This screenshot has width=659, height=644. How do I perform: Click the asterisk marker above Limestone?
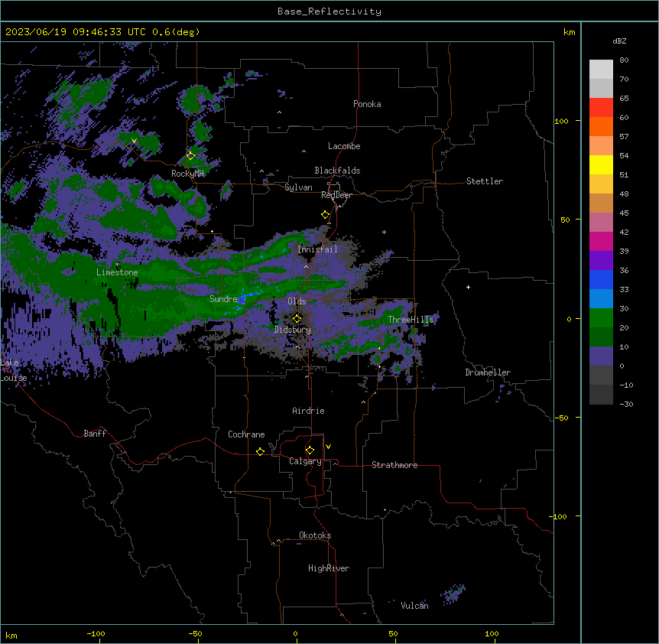[117, 265]
